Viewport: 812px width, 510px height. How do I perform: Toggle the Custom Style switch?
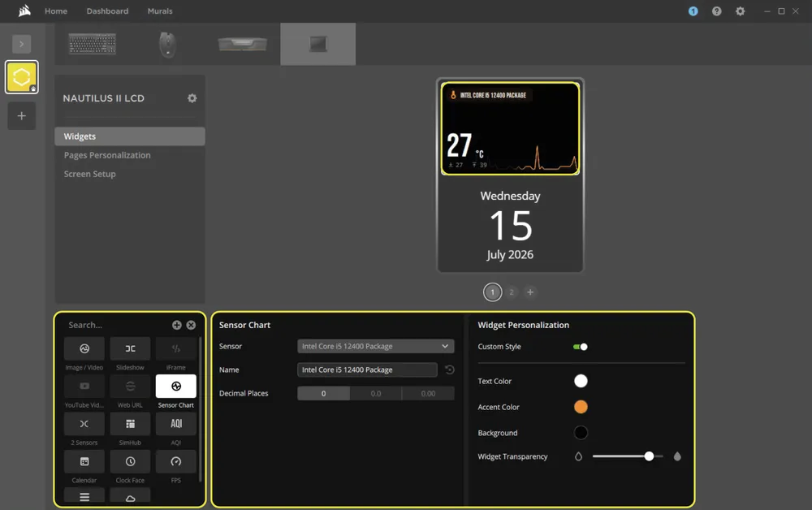[x=580, y=347]
